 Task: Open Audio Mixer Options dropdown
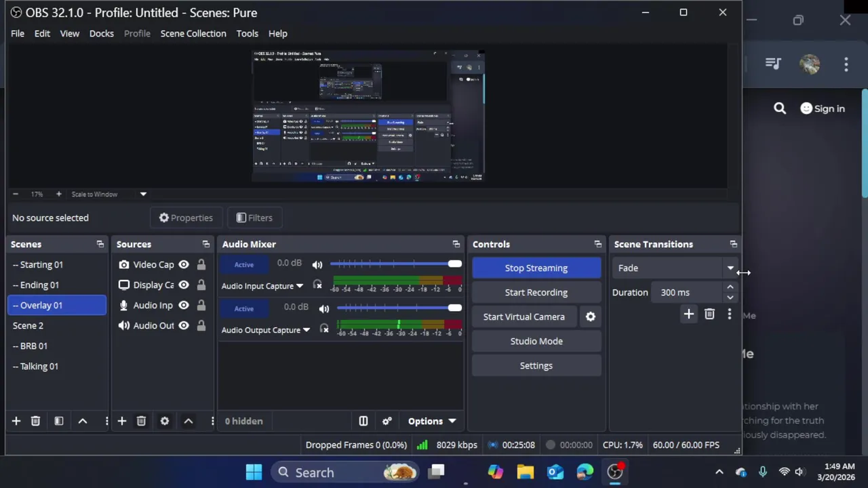[x=432, y=421]
